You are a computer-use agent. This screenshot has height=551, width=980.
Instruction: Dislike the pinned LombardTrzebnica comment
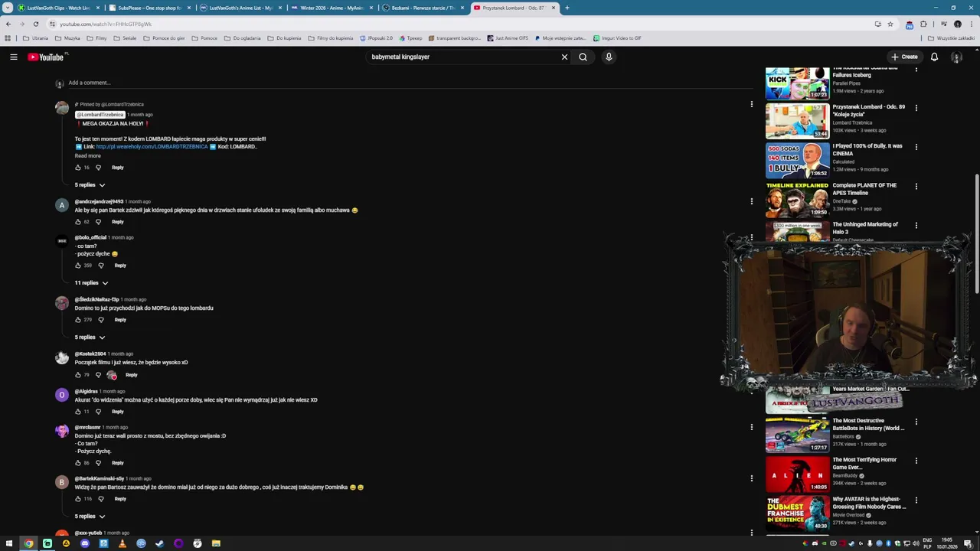point(98,168)
